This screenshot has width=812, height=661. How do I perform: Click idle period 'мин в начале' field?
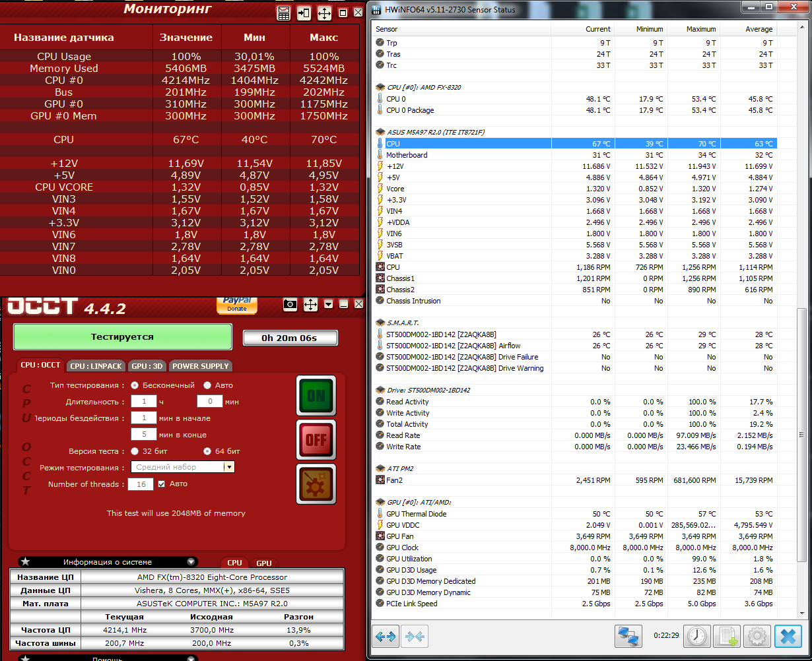pos(143,418)
